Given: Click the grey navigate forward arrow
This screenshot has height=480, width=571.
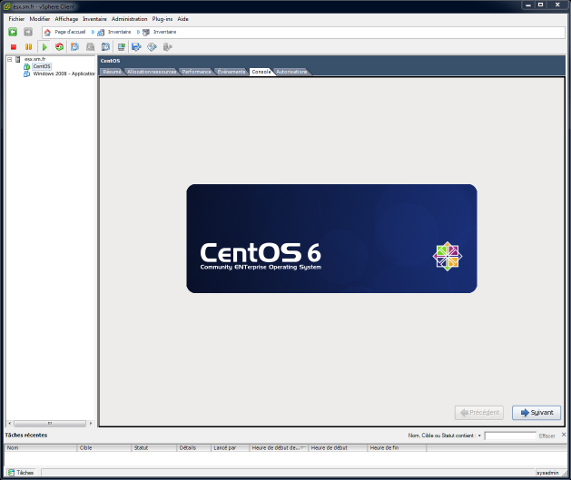Looking at the screenshot, I should click(x=28, y=32).
